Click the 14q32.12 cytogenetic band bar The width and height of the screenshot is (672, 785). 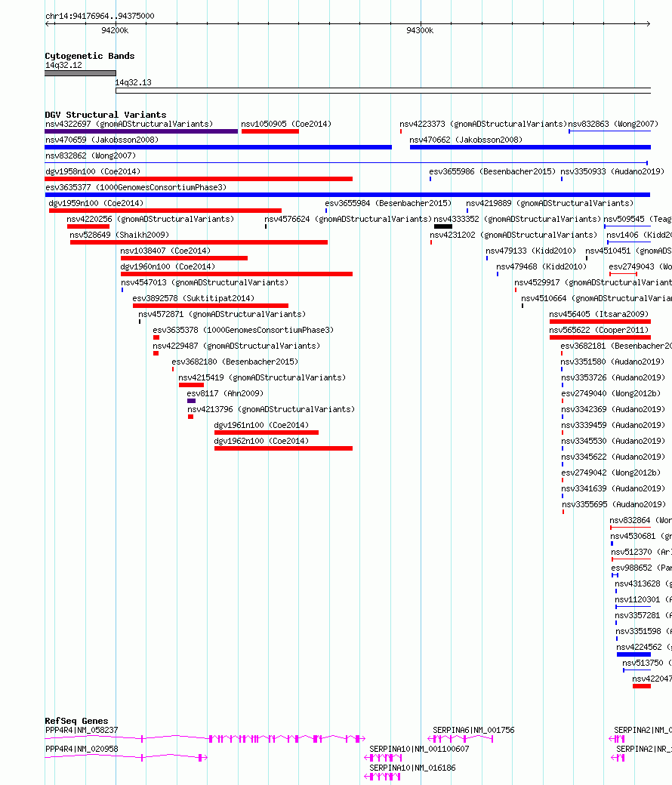[x=80, y=74]
